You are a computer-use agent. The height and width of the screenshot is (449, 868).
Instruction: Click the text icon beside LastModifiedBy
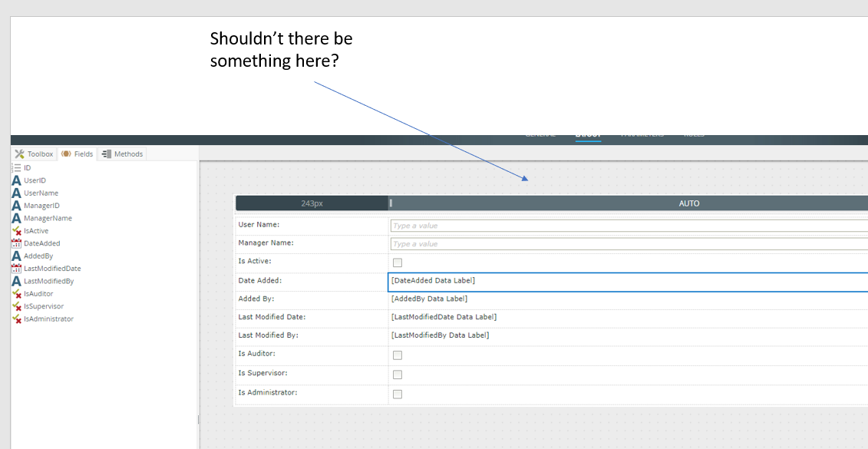pos(16,281)
